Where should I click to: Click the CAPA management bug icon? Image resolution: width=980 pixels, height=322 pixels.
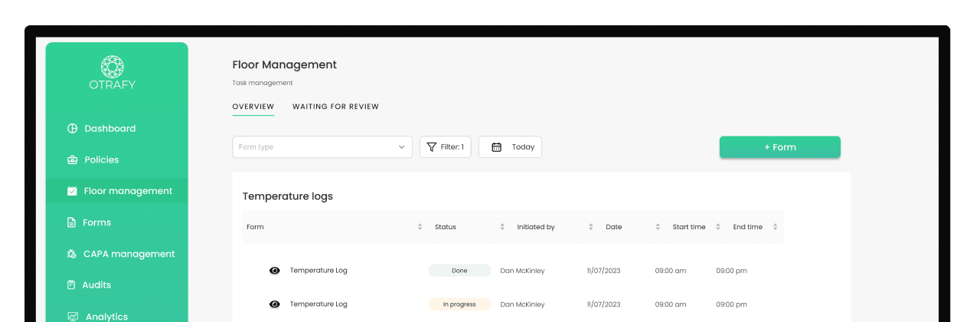pyautogui.click(x=72, y=254)
